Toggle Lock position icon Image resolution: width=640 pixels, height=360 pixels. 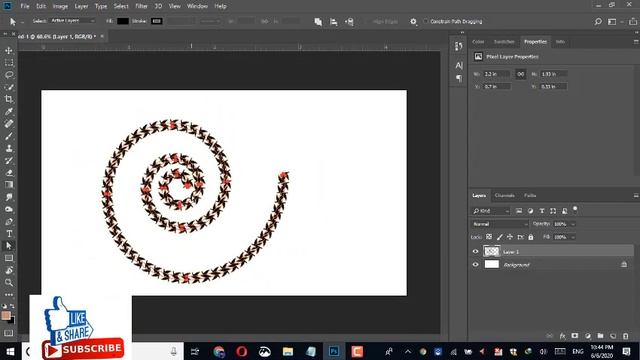tap(510, 237)
